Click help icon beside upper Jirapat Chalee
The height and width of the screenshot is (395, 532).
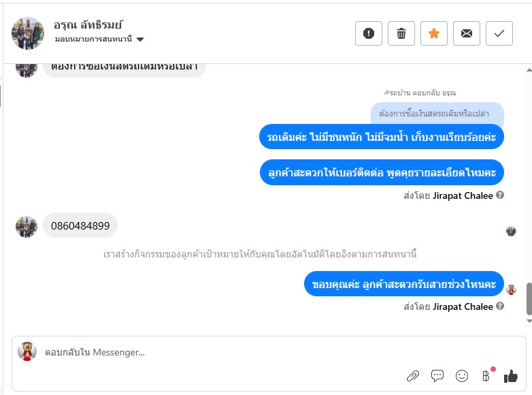(500, 195)
